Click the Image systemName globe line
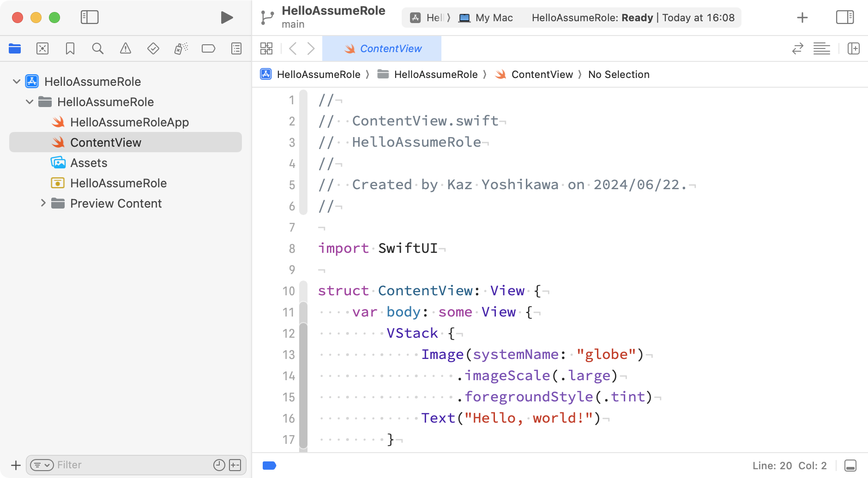Image resolution: width=868 pixels, height=478 pixels. pos(532,355)
